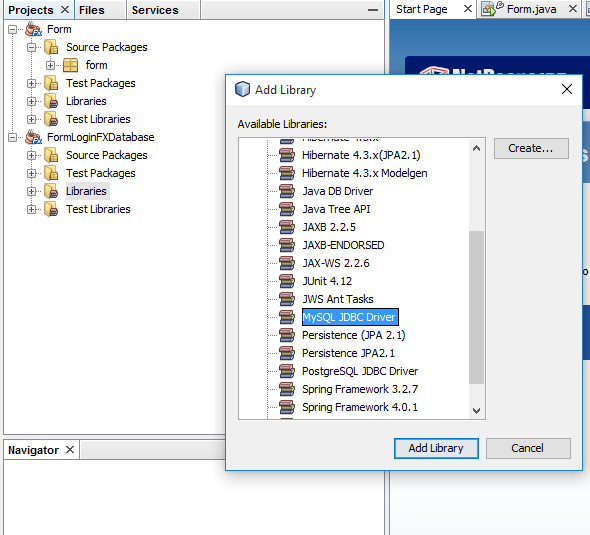The height and width of the screenshot is (535, 590).
Task: Click Source Packages folder icon under Form
Action: click(x=51, y=47)
